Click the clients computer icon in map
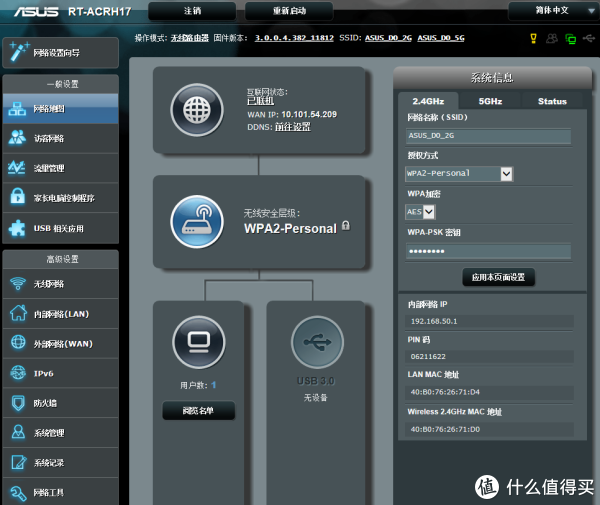600x505 pixels. pyautogui.click(x=199, y=342)
